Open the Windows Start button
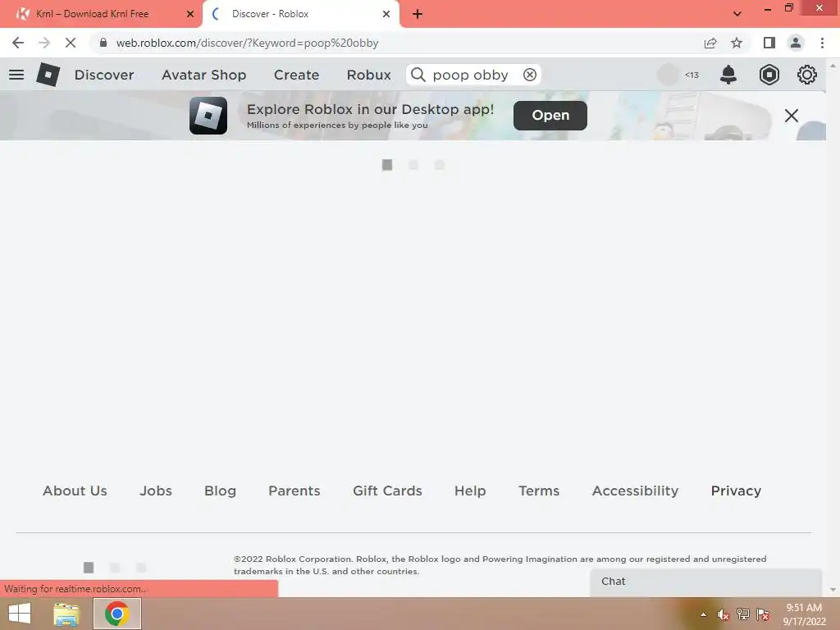840x630 pixels. [20, 614]
